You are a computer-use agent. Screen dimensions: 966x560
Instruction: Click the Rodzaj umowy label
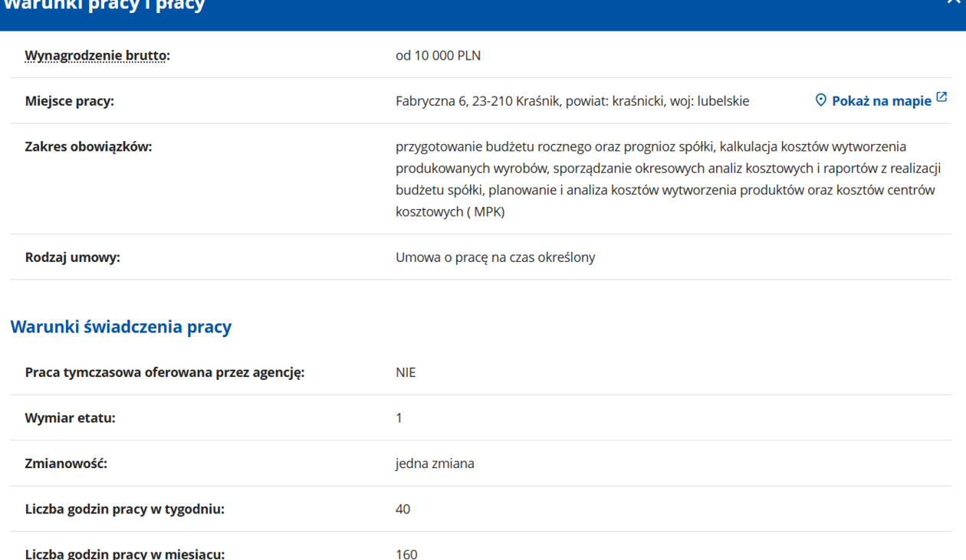[x=73, y=257]
